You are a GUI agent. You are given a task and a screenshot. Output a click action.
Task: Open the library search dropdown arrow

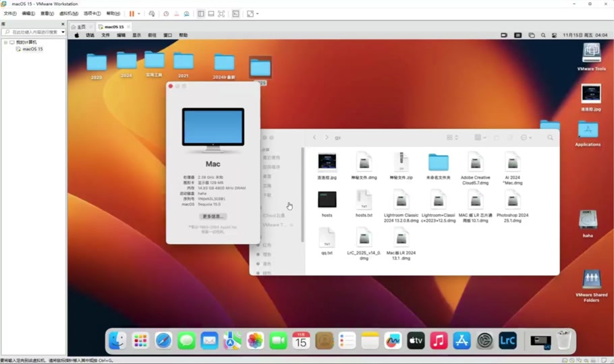click(63, 32)
